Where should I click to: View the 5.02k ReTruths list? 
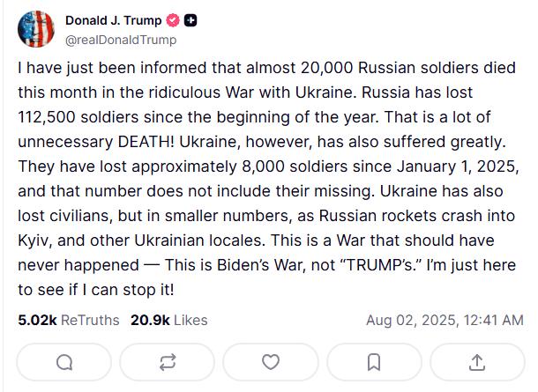coord(68,320)
